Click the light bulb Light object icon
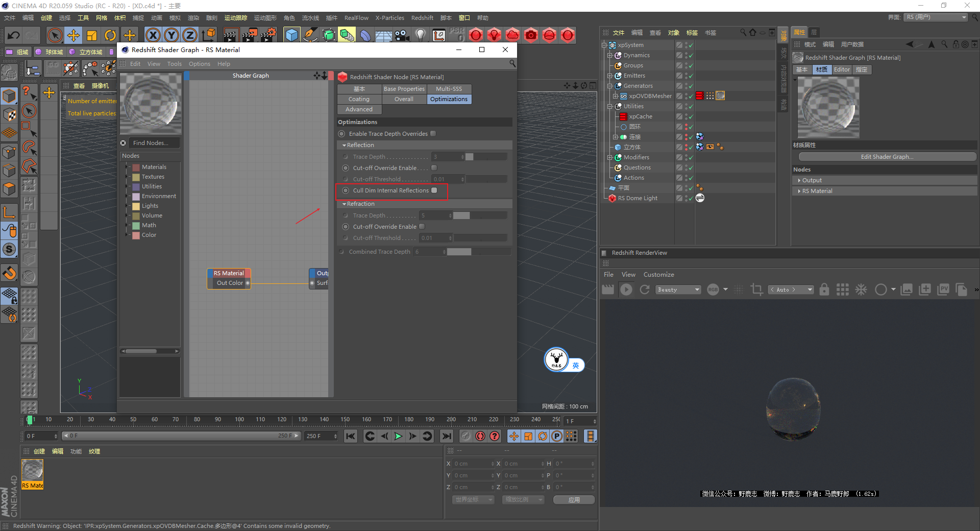Screen dimensions: 980x531 [x=420, y=35]
